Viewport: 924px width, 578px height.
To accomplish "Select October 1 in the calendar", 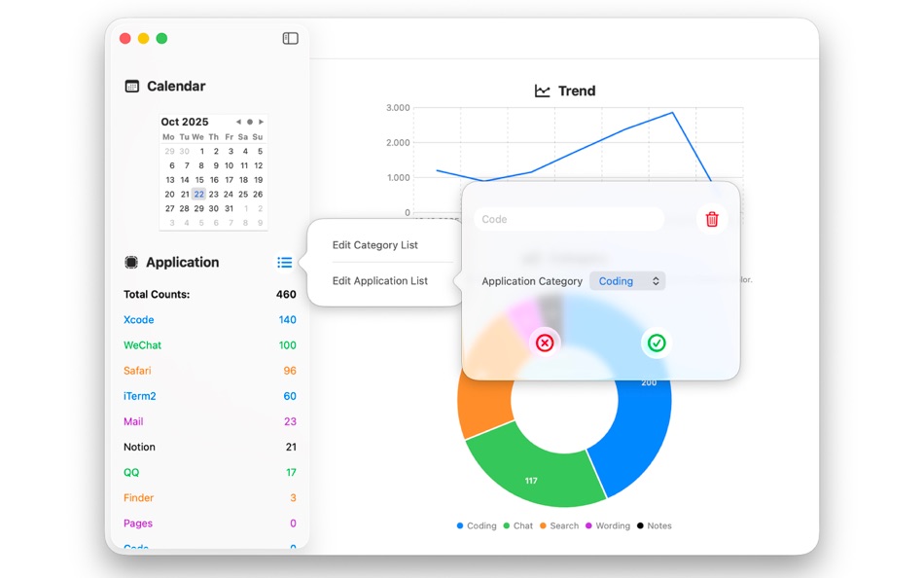I will (x=201, y=151).
